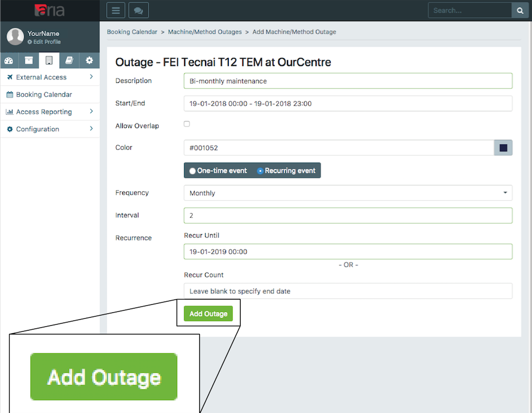Viewport: 532px width, 413px height.
Task: Expand the External Access chevron
Action: pyautogui.click(x=91, y=77)
